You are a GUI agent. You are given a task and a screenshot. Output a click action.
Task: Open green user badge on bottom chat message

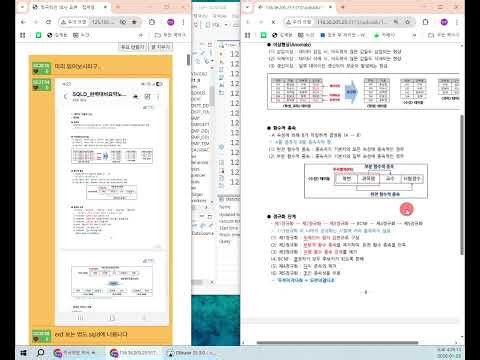tap(41, 336)
